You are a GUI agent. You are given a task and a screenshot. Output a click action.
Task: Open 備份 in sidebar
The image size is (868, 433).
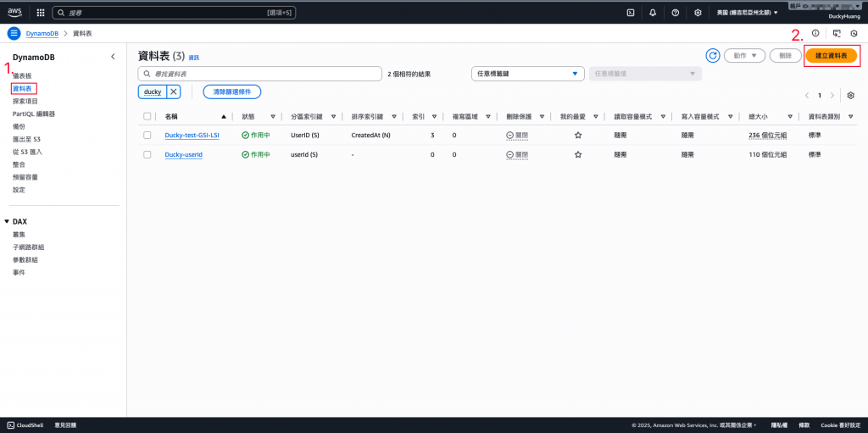(x=19, y=126)
